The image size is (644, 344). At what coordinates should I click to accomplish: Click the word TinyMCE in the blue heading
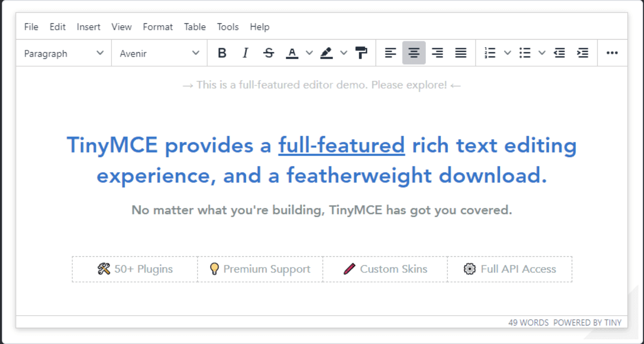pyautogui.click(x=112, y=145)
